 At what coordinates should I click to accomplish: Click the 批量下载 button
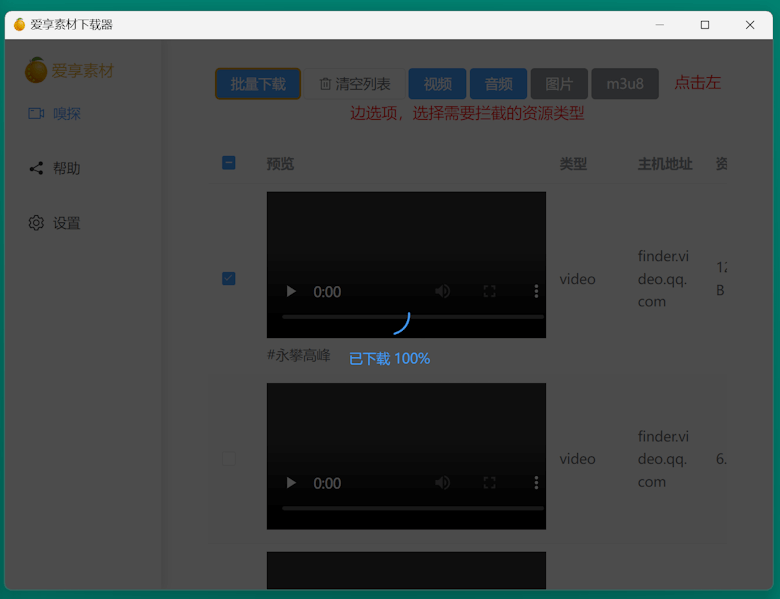click(x=258, y=84)
